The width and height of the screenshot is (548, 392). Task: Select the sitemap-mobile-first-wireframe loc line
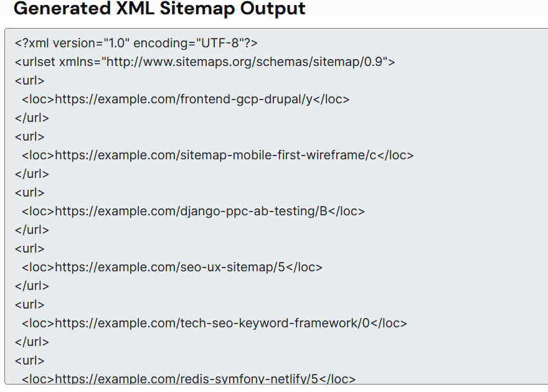click(x=217, y=155)
